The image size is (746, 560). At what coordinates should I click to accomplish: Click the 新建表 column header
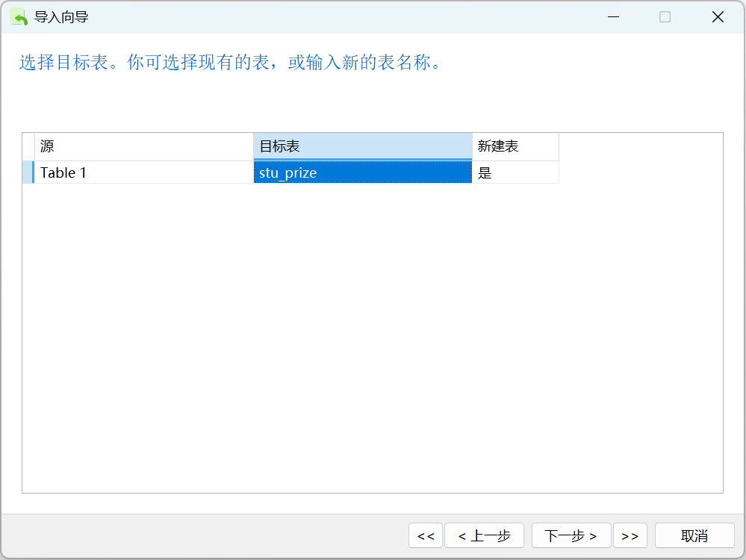coord(515,146)
